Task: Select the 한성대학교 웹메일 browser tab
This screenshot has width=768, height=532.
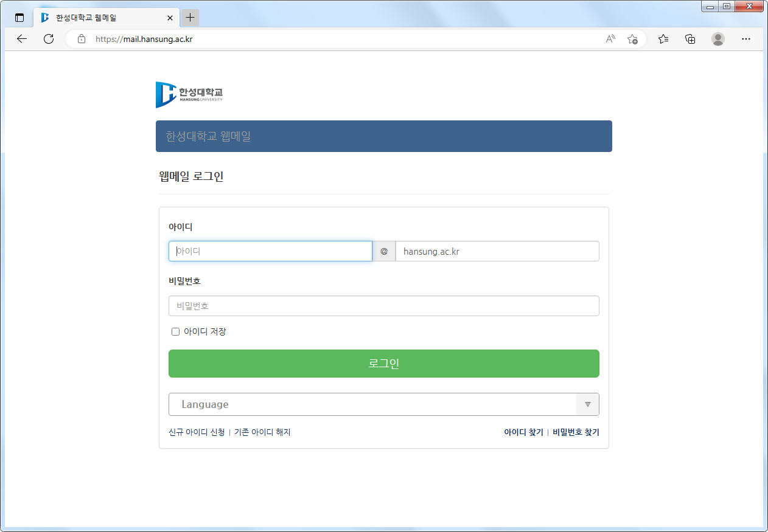Action: [107, 18]
